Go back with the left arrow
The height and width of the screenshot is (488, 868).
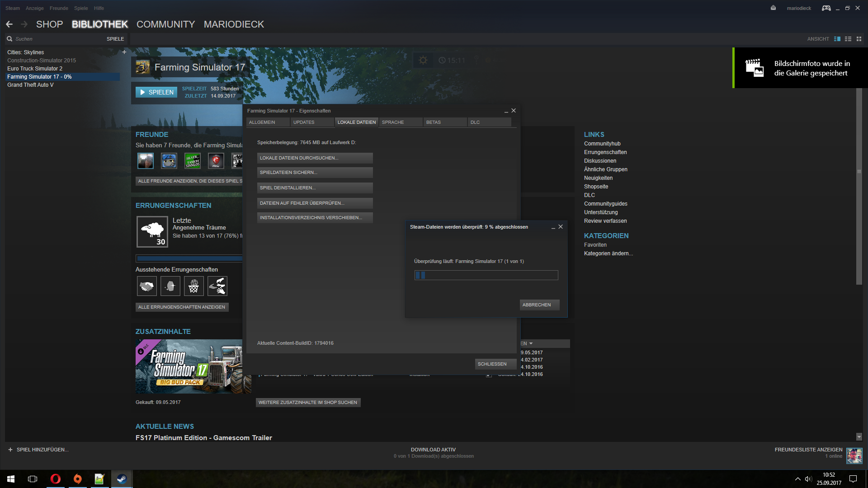9,24
